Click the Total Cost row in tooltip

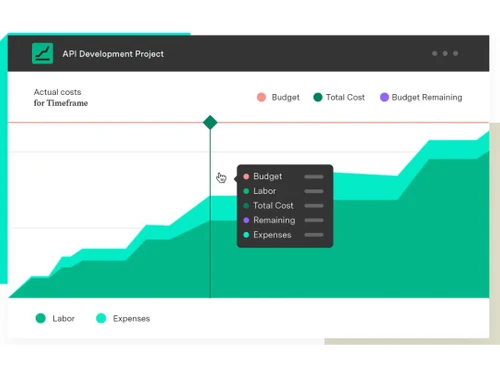[283, 206]
